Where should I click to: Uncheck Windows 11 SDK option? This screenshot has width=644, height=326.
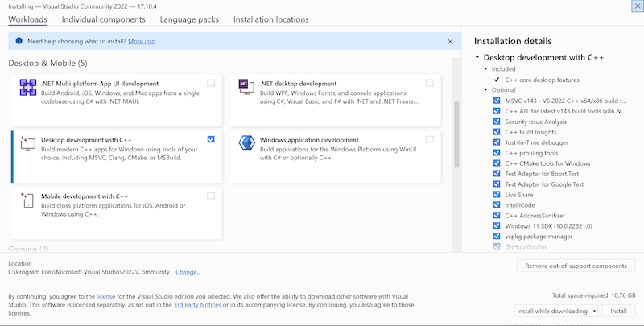[x=496, y=226]
